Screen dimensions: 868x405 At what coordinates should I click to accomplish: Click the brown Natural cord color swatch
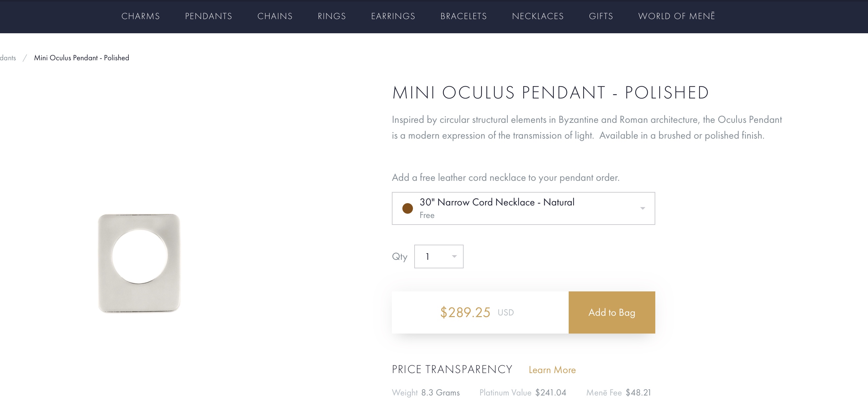pos(407,208)
